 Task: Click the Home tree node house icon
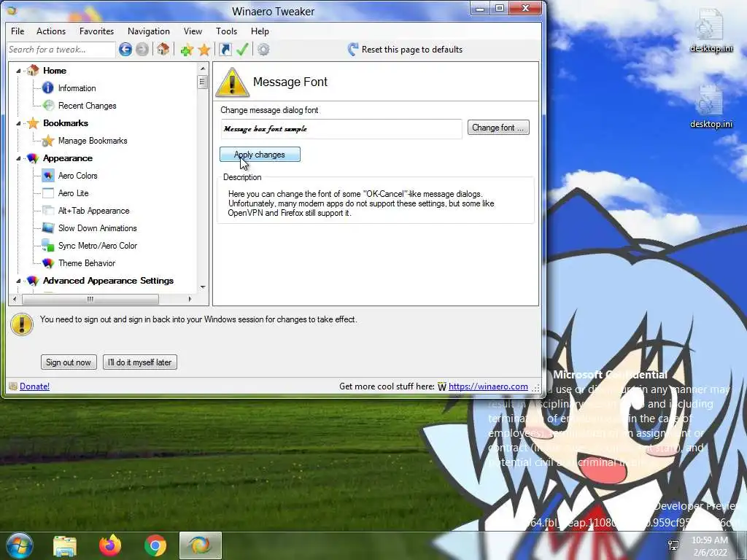(32, 71)
